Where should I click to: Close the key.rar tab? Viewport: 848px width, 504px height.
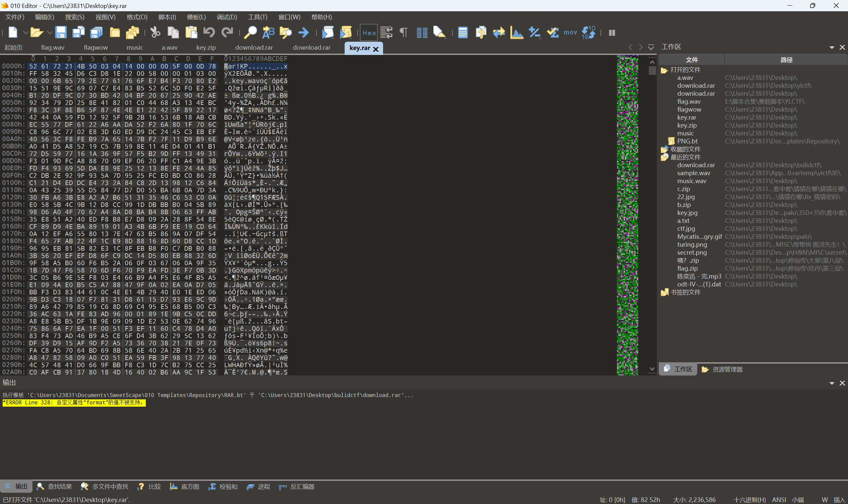click(375, 49)
